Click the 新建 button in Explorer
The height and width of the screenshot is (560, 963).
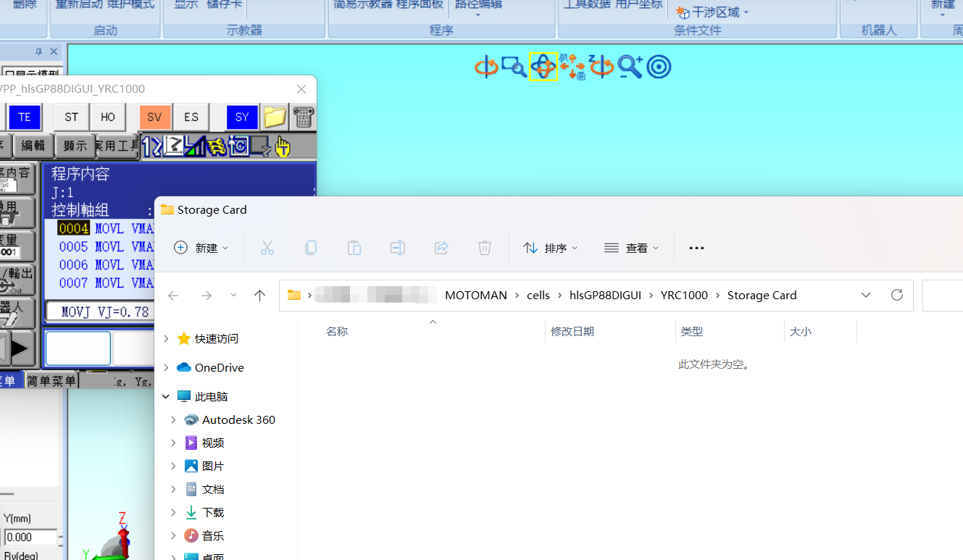tap(201, 248)
